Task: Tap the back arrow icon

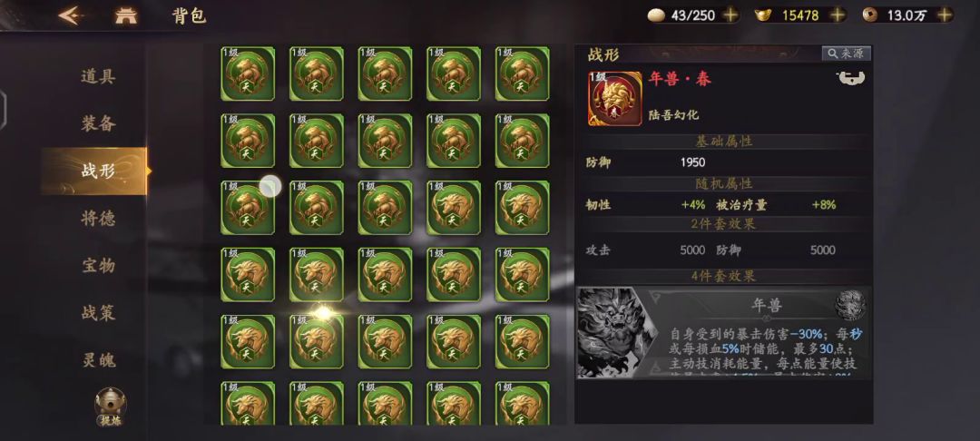Action: tap(71, 15)
